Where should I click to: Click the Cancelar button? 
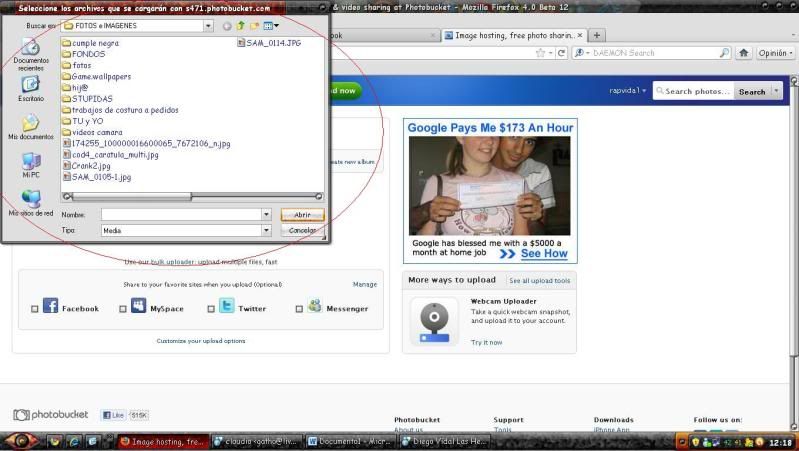pyautogui.click(x=302, y=230)
